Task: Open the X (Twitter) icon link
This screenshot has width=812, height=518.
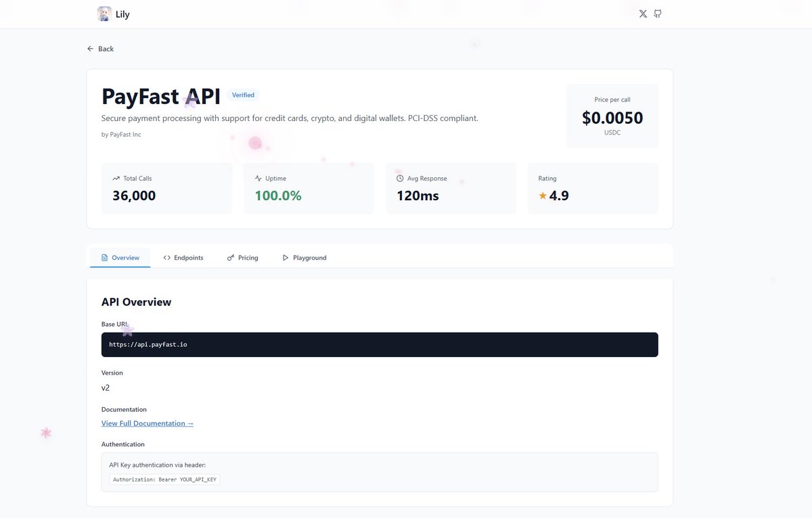Action: coord(643,14)
